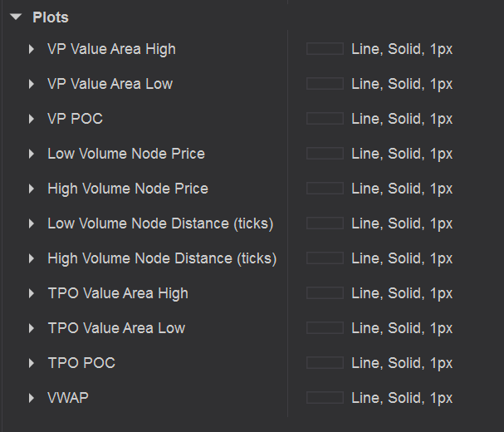Expand the High Volume Node Price plot
Viewport: 504px width, 432px height.
tap(32, 189)
